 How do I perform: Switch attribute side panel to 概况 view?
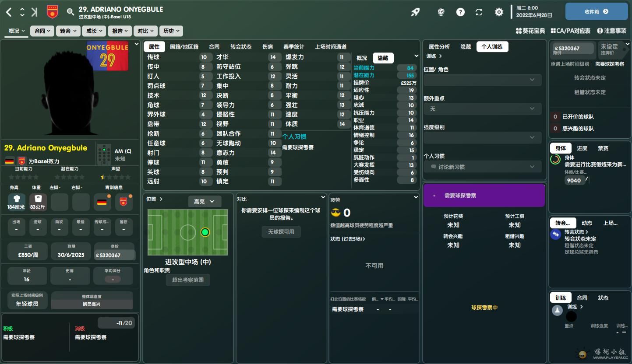(x=362, y=58)
